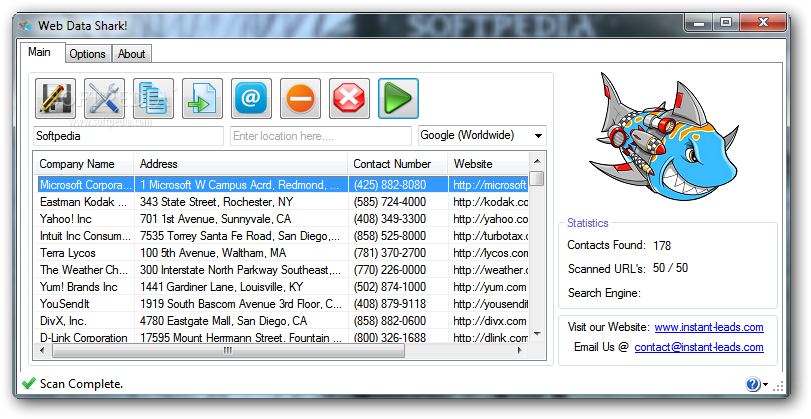Click phone number (781) 370-2700
The height and width of the screenshot is (419, 811).
(389, 253)
